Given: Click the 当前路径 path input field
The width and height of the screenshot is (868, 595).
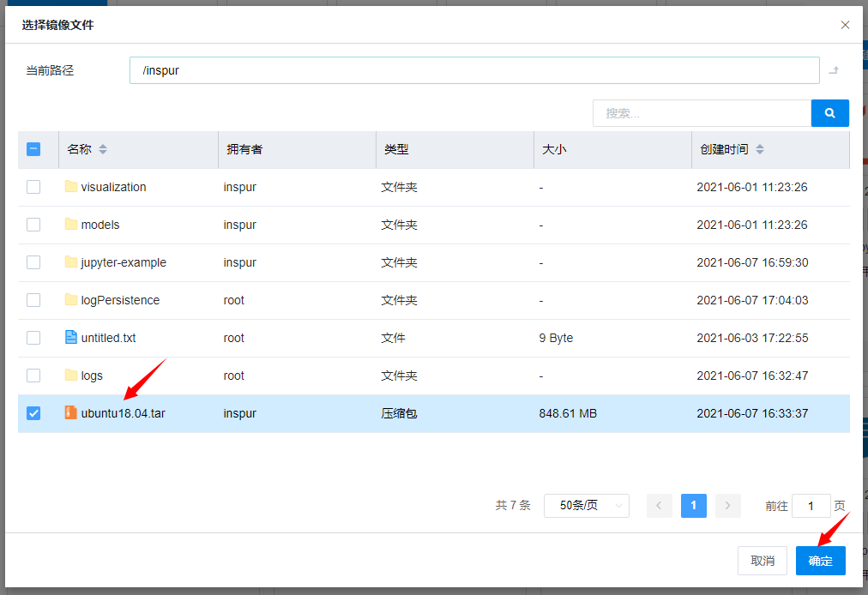Looking at the screenshot, I should (x=474, y=70).
